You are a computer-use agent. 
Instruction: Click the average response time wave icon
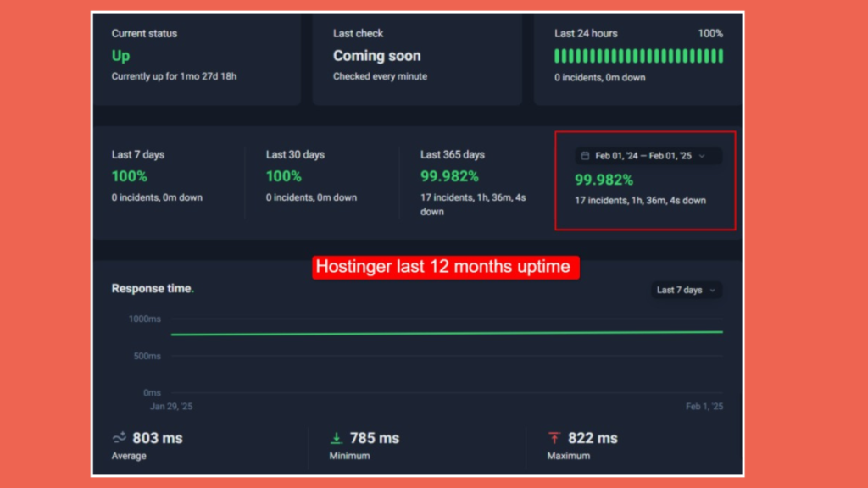click(119, 438)
